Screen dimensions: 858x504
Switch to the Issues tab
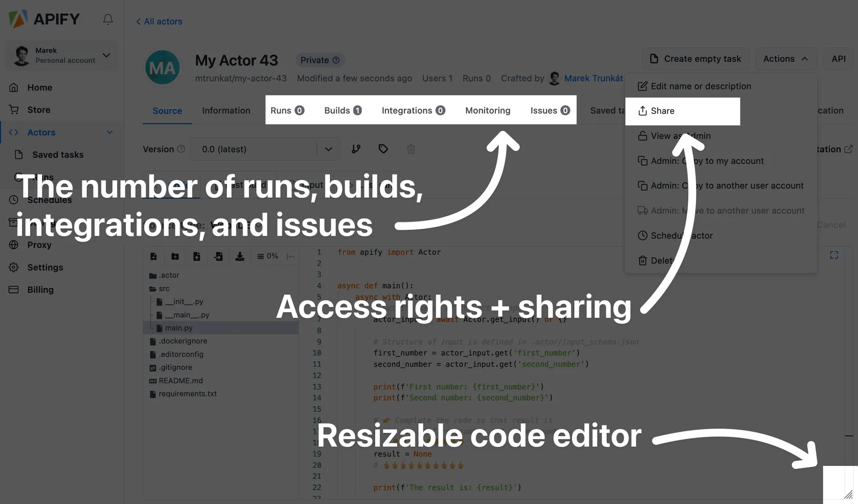coord(550,111)
